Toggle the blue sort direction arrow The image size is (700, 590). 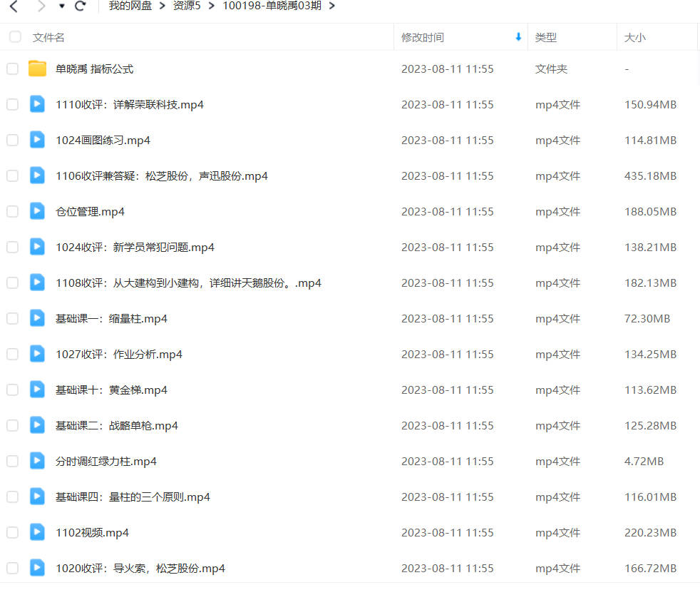coord(518,37)
